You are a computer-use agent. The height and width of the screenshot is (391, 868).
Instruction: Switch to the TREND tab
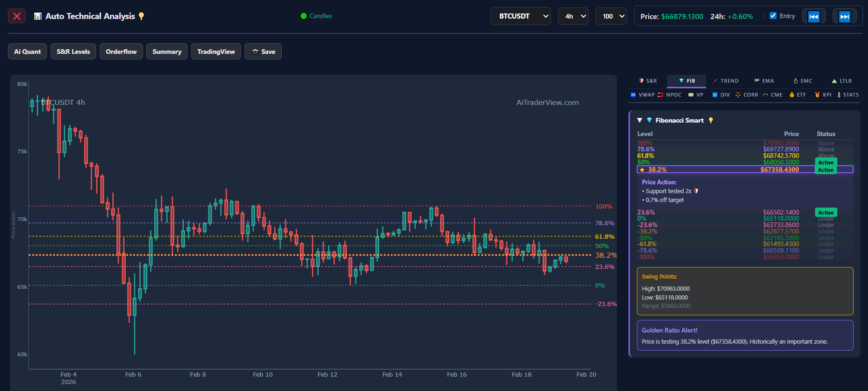click(725, 81)
